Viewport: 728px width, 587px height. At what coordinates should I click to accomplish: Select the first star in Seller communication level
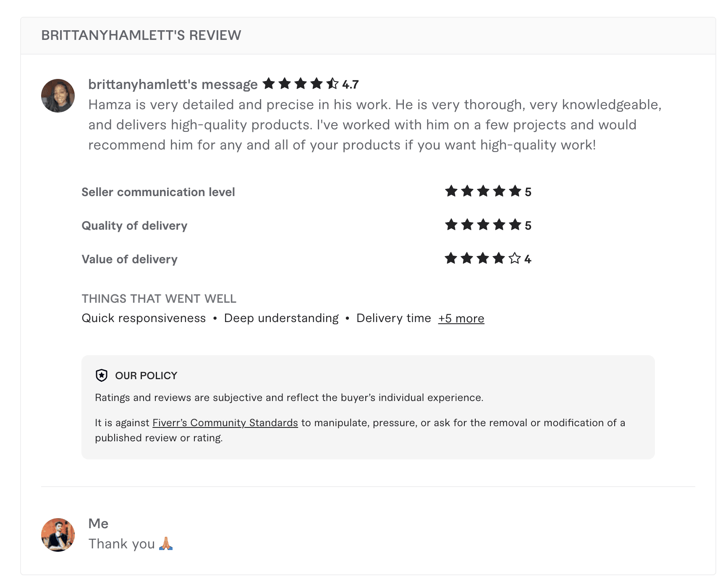pos(451,191)
